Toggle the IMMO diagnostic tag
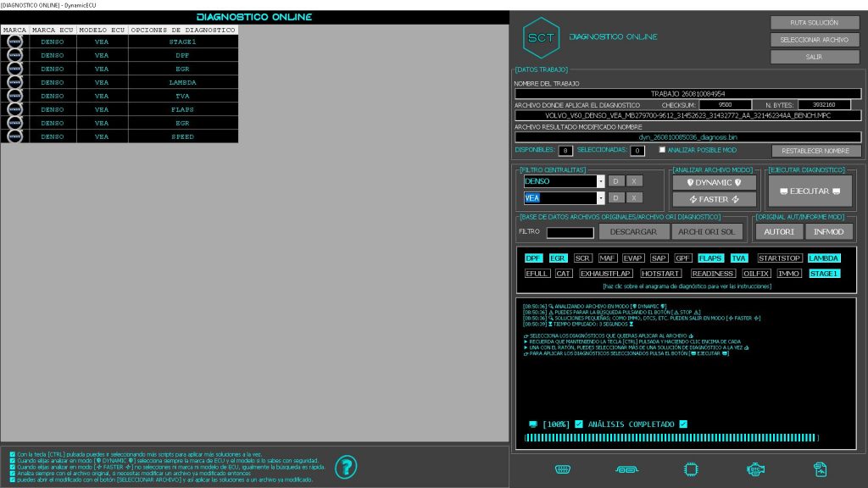Image resolution: width=868 pixels, height=488 pixels. (789, 274)
